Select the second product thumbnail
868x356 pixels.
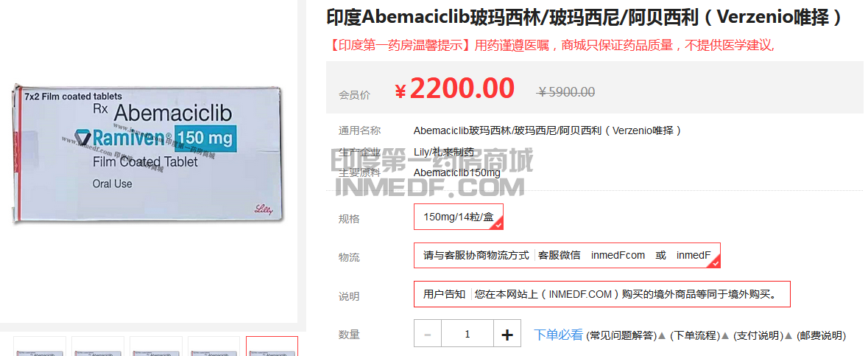[97, 346]
